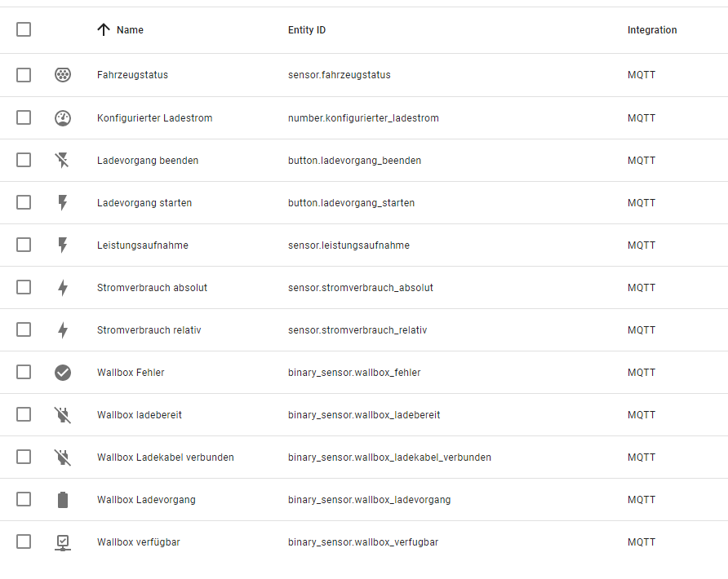Select the gauge icon beside Konfigurierter Ladestrom
The width and height of the screenshot is (728, 579).
64,117
